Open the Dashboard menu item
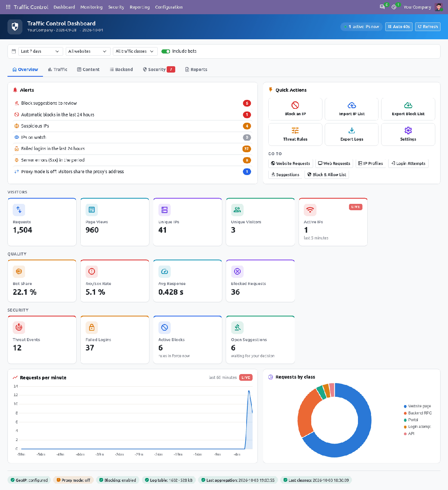The height and width of the screenshot is (490, 448). point(64,7)
